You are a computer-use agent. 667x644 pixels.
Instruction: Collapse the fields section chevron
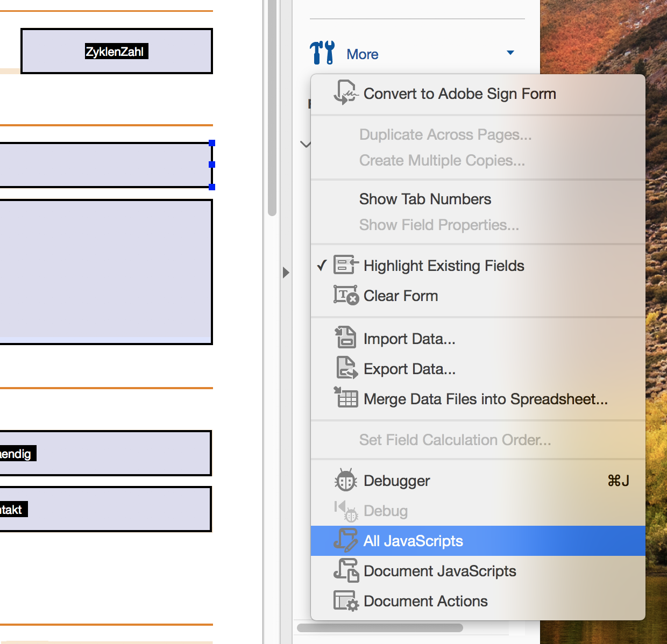306,144
